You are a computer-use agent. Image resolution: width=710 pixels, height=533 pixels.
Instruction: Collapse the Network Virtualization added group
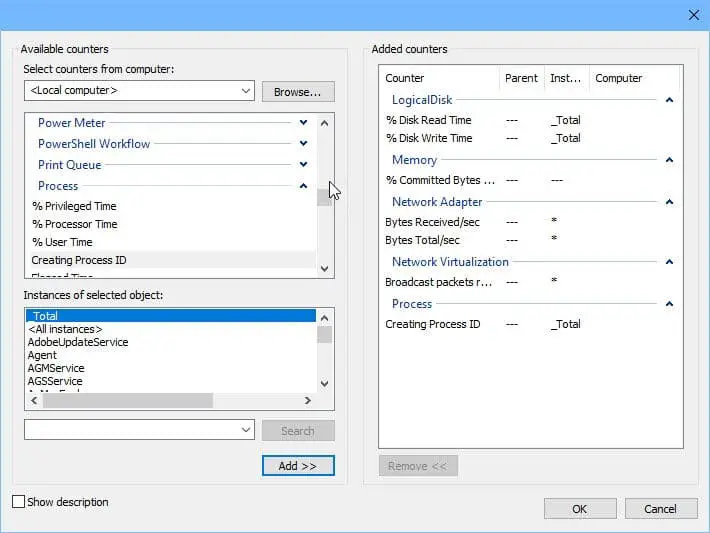click(x=669, y=262)
